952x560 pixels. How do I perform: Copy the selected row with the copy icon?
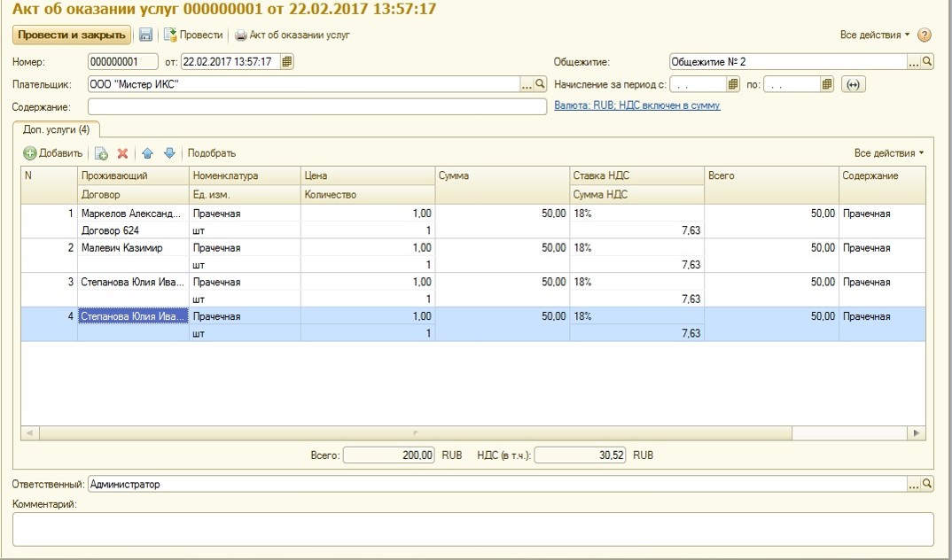click(x=101, y=153)
